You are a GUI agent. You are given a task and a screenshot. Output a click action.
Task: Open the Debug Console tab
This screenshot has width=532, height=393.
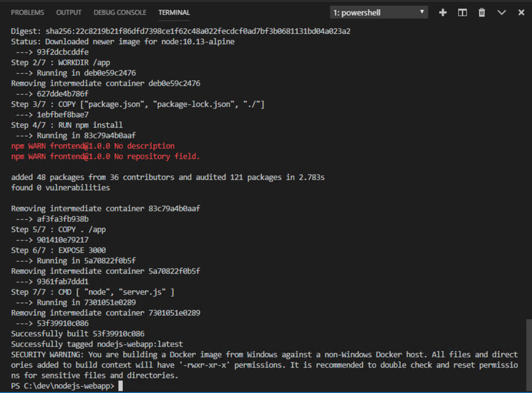[x=120, y=12]
